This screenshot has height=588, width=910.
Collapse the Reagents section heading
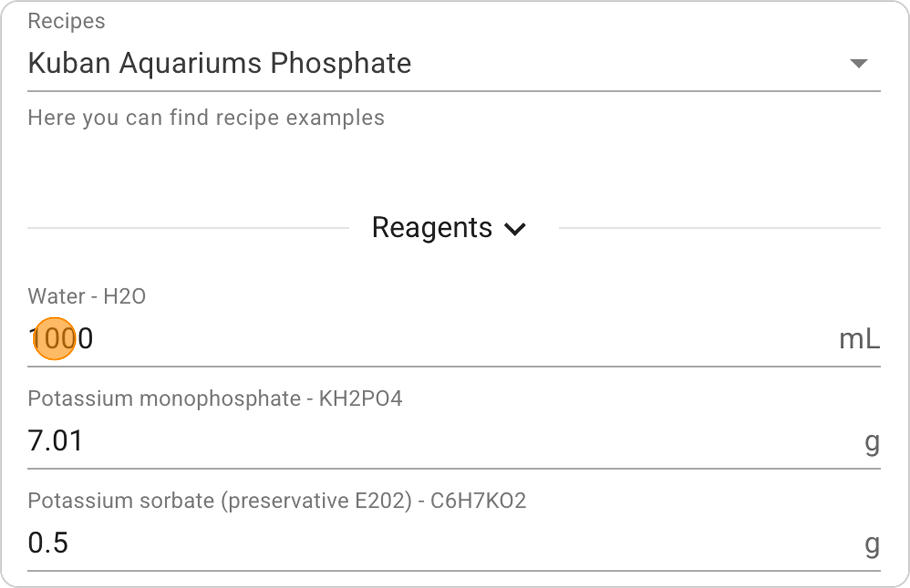[x=432, y=227]
